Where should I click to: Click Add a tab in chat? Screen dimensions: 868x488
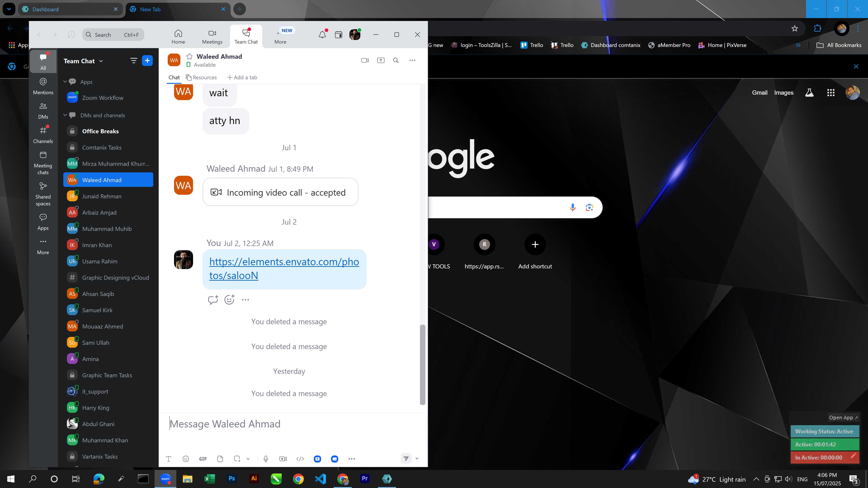pos(242,77)
